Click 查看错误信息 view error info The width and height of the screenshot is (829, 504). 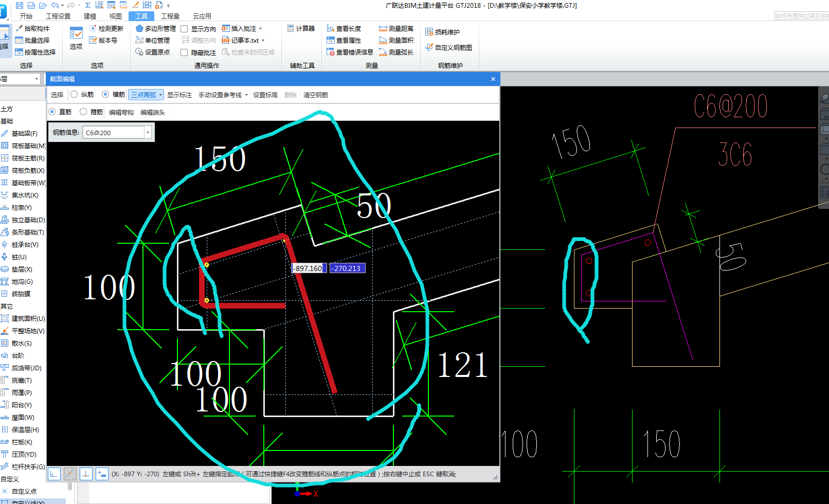[x=350, y=52]
